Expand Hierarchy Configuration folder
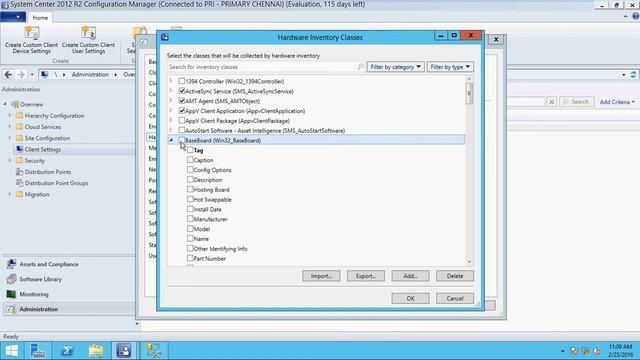 (10, 116)
